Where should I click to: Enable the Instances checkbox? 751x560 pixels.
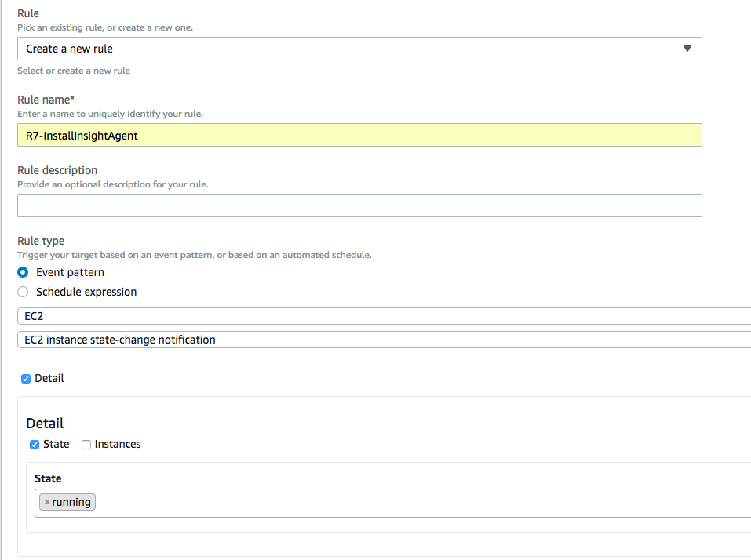click(86, 445)
